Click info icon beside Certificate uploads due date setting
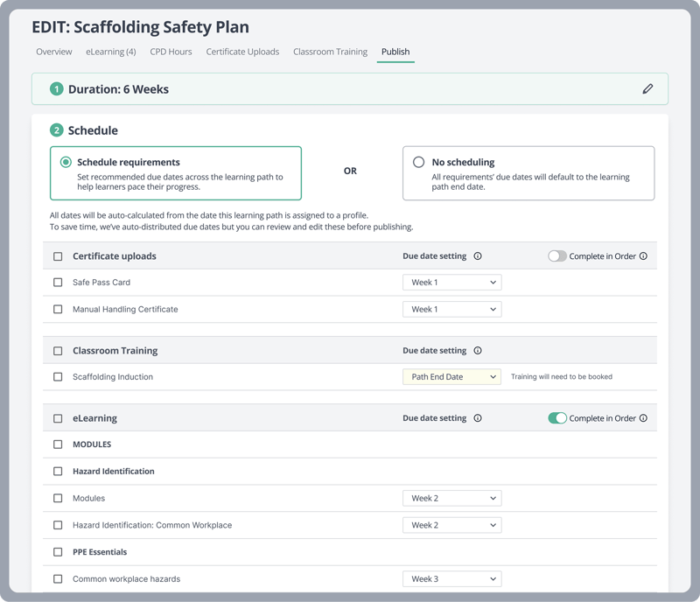 (x=478, y=256)
